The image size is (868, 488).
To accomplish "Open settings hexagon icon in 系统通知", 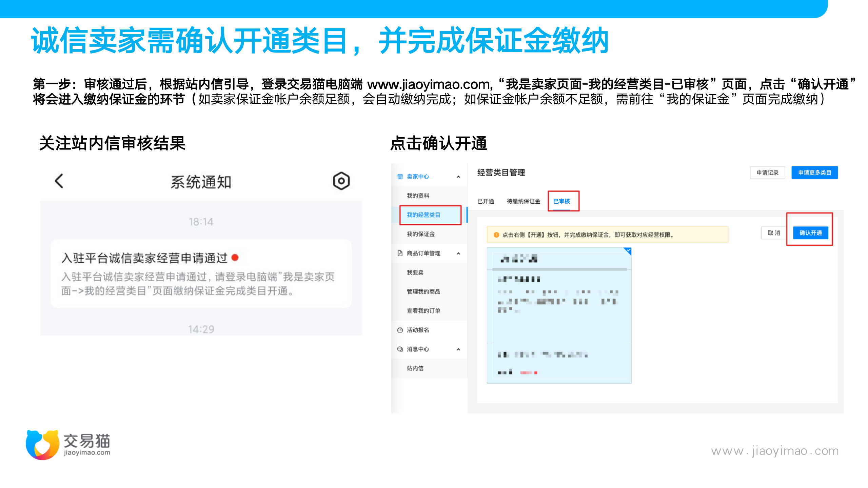I will point(341,181).
